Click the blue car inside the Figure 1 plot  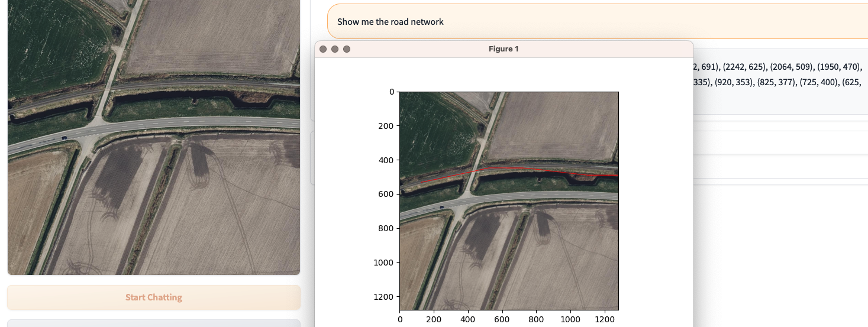[441, 208]
